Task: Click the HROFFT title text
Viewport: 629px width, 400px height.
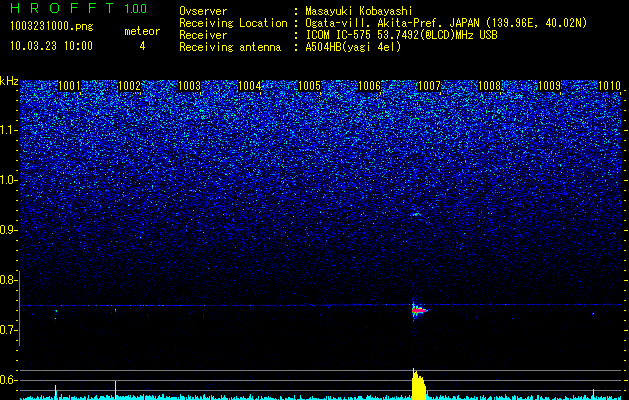Action: click(63, 8)
